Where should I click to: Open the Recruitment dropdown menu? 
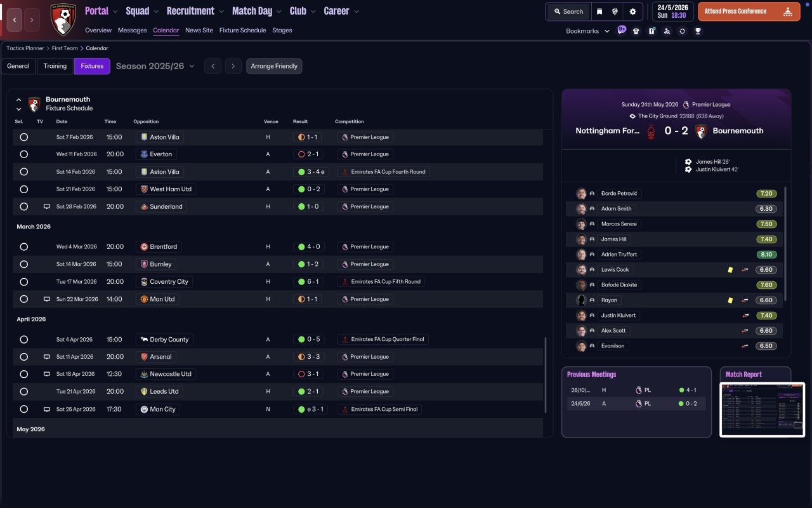195,11
